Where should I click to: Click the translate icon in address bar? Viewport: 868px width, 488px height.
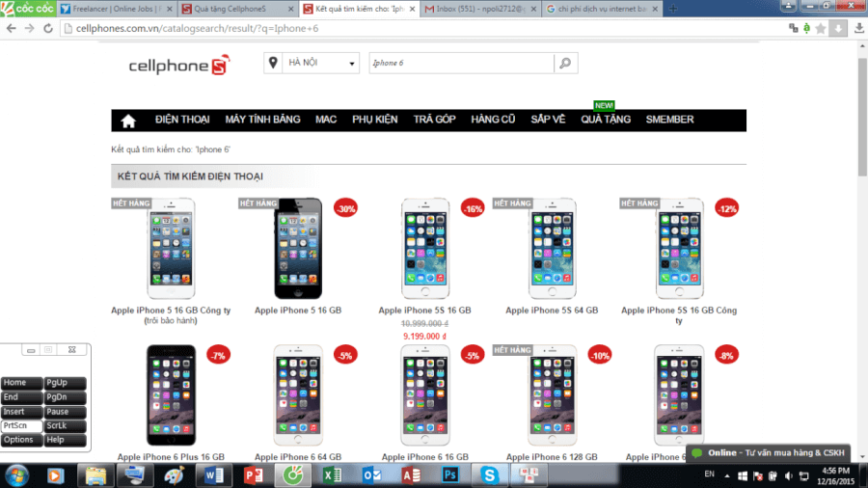(794, 28)
